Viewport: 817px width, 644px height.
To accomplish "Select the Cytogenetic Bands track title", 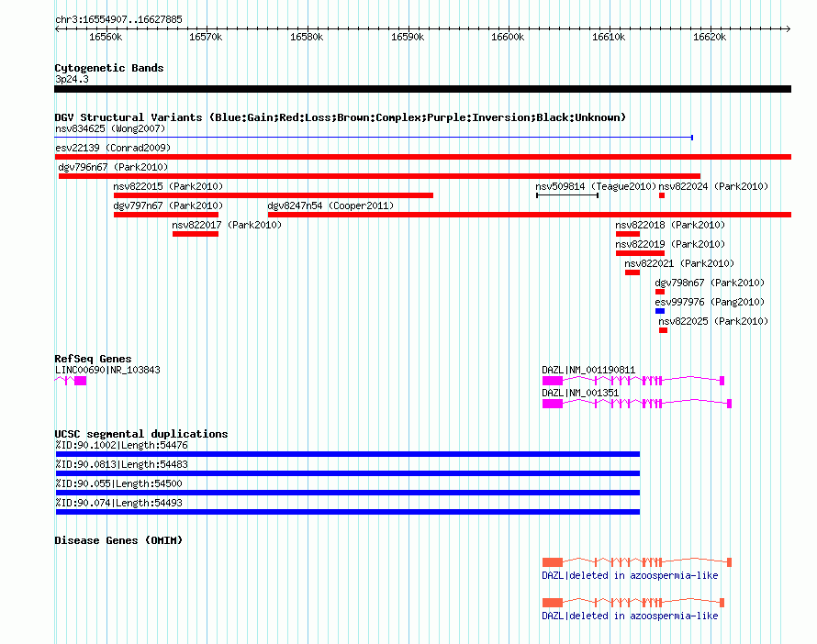I will coord(109,68).
